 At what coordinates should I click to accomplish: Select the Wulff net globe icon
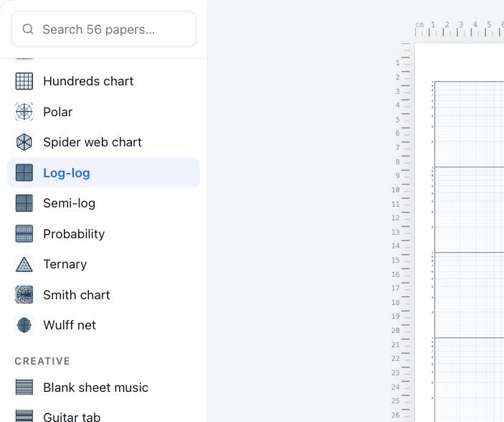[24, 325]
